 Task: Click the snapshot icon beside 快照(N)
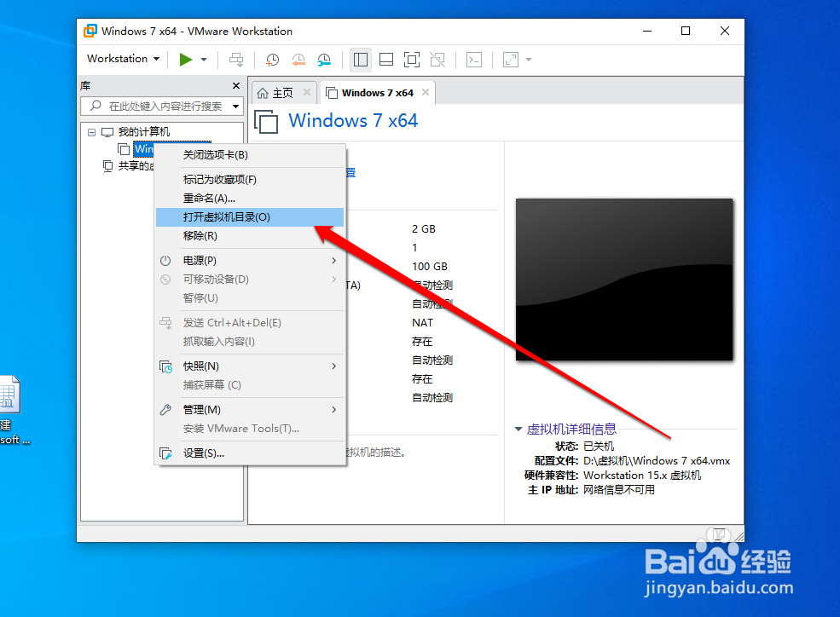165,366
